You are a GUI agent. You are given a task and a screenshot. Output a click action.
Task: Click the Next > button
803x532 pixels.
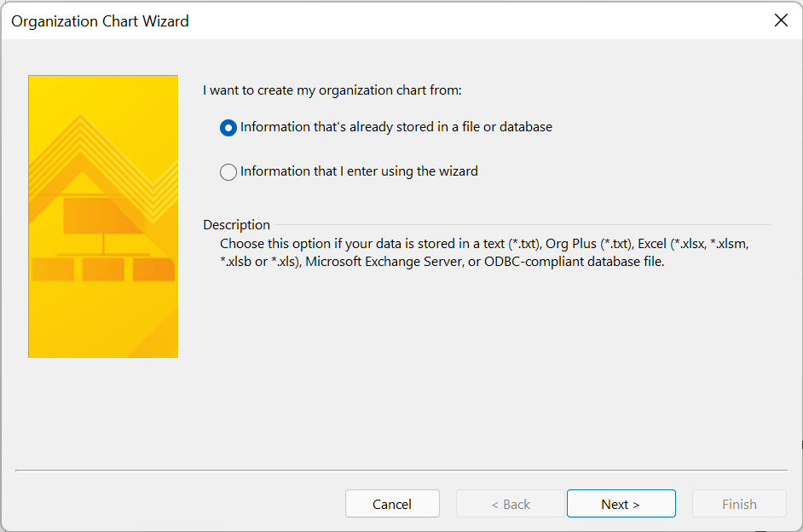[x=621, y=504]
